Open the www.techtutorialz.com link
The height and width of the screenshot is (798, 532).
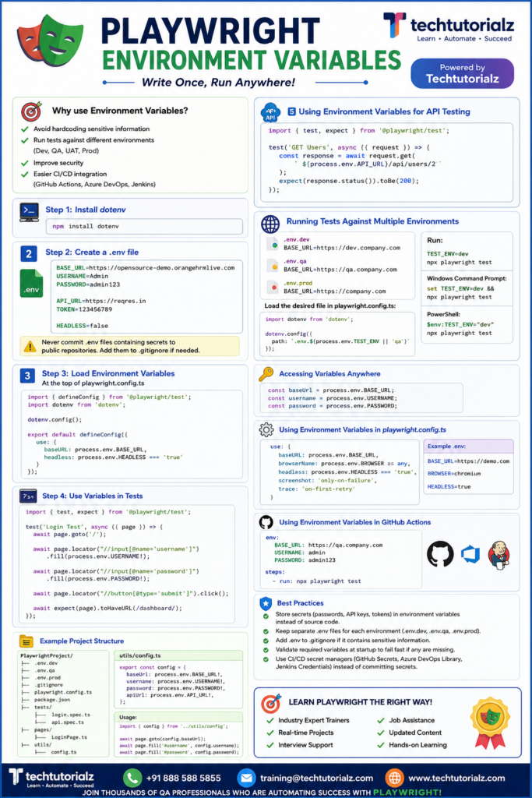[456, 779]
